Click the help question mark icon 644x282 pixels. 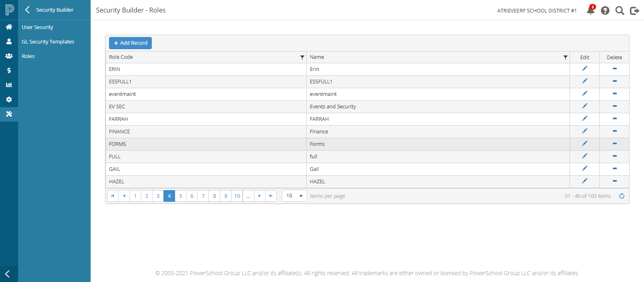[605, 10]
